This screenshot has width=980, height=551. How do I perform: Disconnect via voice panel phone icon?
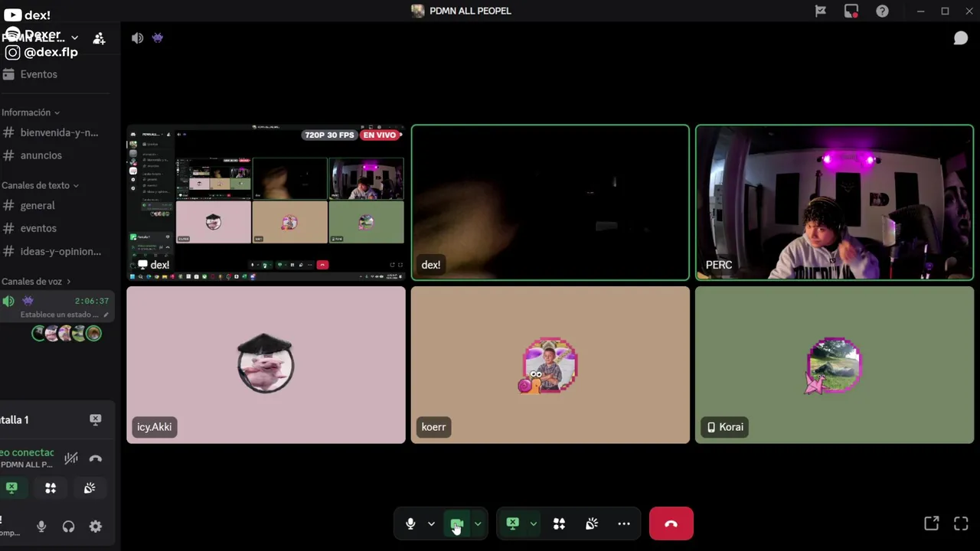coord(96,458)
